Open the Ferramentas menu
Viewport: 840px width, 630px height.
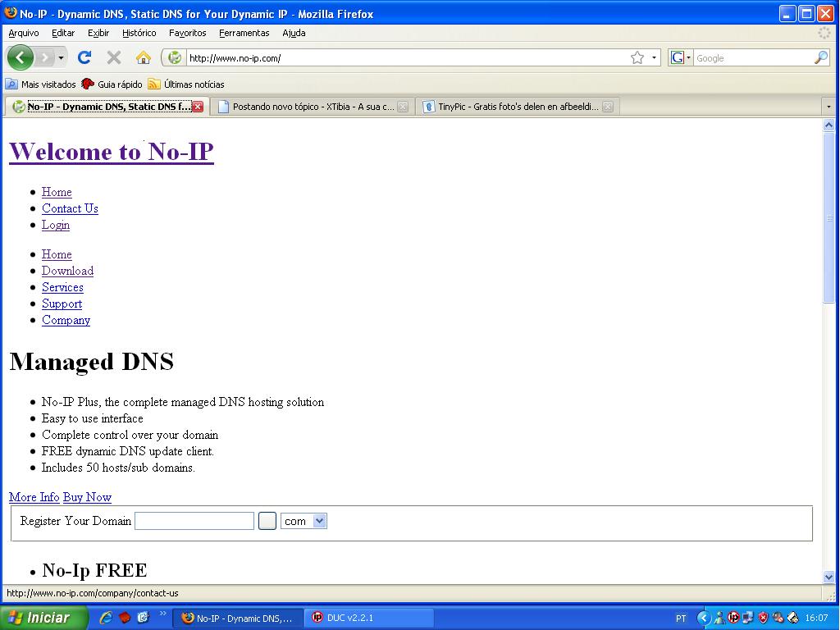click(x=244, y=33)
